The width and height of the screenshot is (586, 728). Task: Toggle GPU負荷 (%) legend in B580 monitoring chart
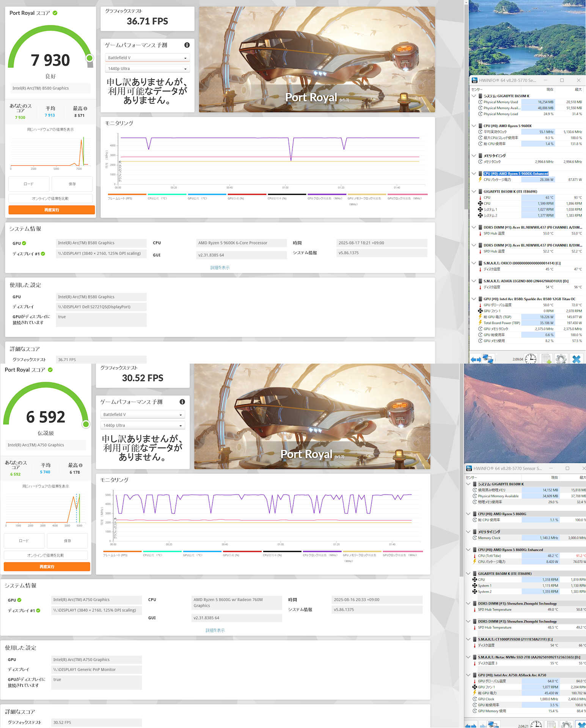pos(247,197)
